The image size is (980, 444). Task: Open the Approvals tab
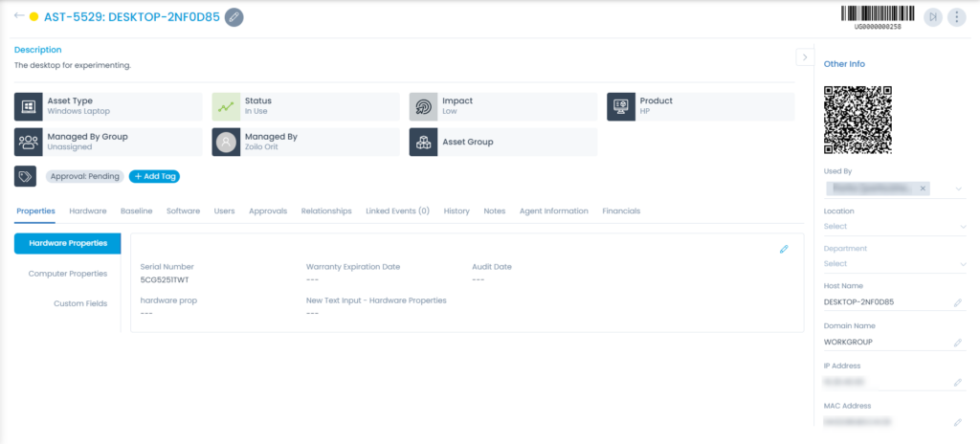tap(268, 211)
